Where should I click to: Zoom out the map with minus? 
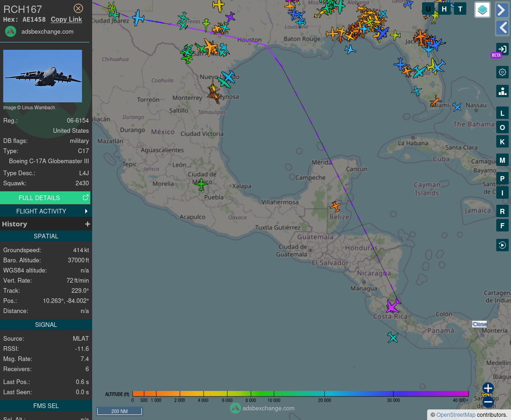tap(488, 402)
